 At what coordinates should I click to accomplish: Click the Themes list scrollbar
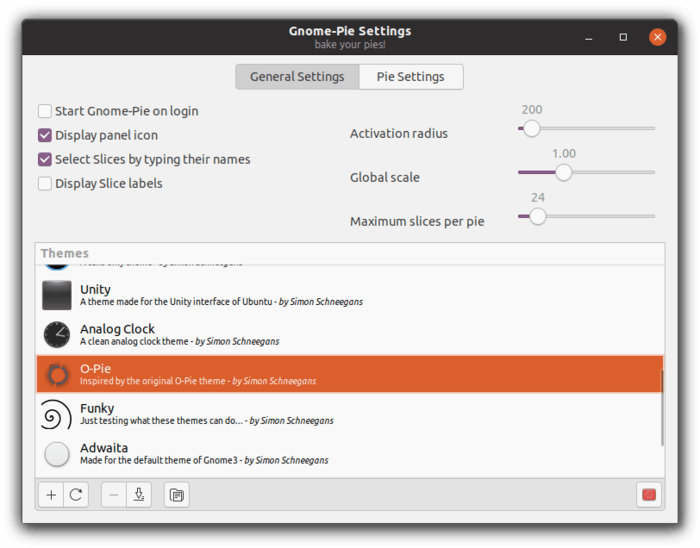(662, 407)
